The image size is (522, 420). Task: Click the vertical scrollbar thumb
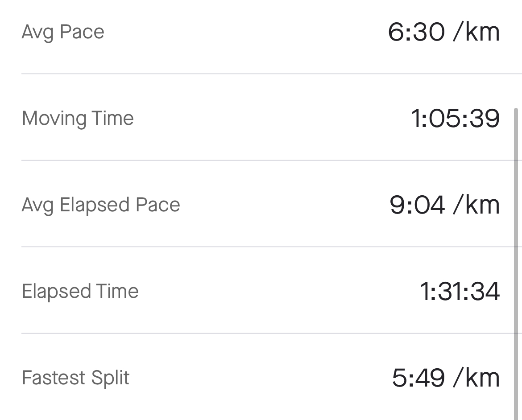[516, 264]
